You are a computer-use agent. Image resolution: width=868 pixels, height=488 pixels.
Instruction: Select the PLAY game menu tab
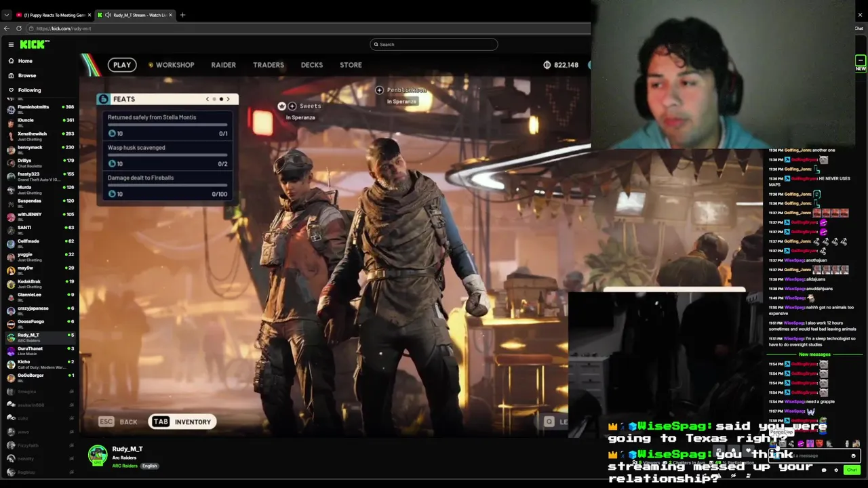(122, 65)
